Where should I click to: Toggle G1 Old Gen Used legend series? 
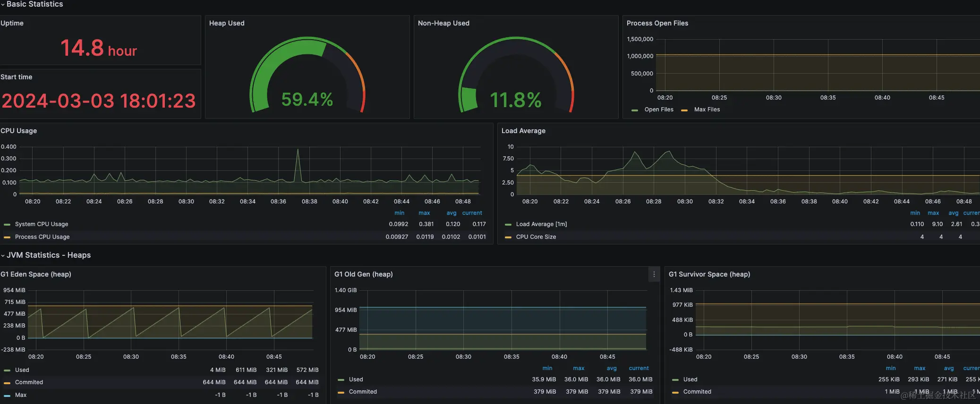point(356,379)
